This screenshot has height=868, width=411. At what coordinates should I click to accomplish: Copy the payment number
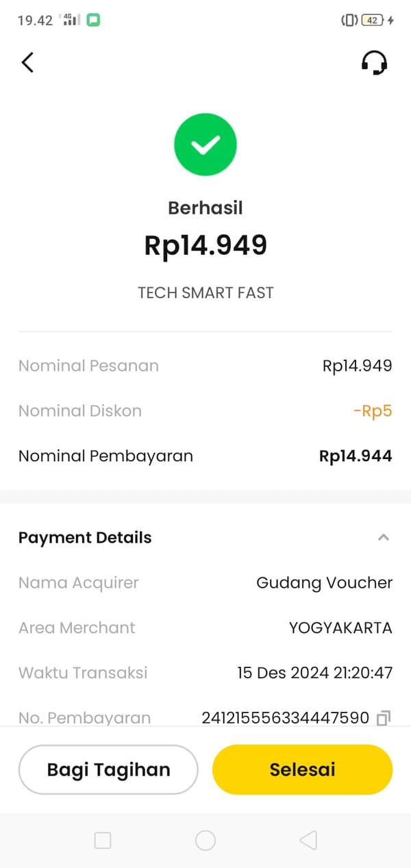(384, 718)
